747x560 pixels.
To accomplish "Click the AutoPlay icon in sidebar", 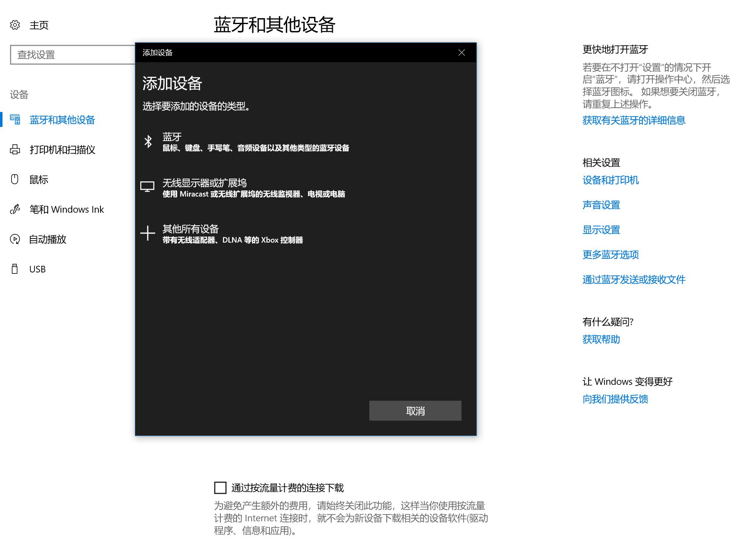I will pyautogui.click(x=15, y=239).
